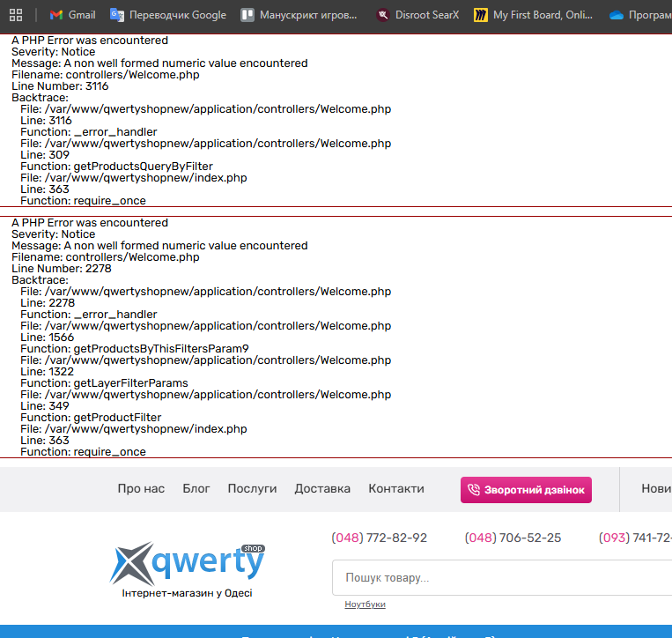Open Переводчик Google bookmark
The image size is (672, 638).
[167, 15]
